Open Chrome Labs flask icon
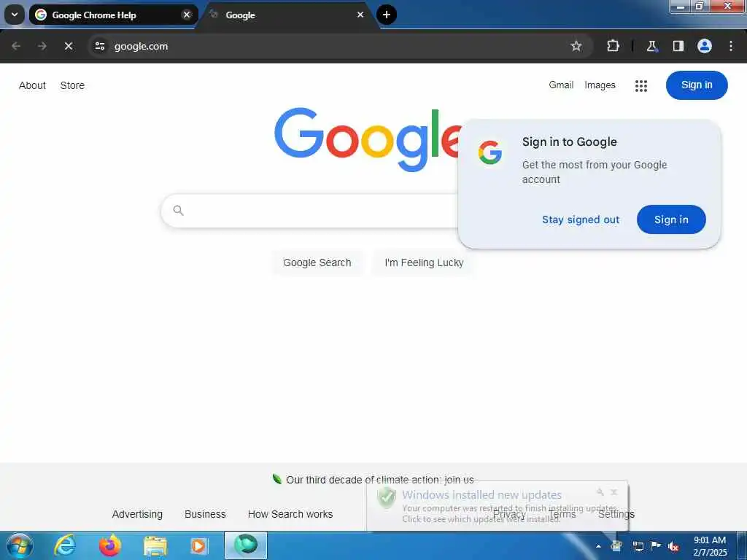 point(651,46)
